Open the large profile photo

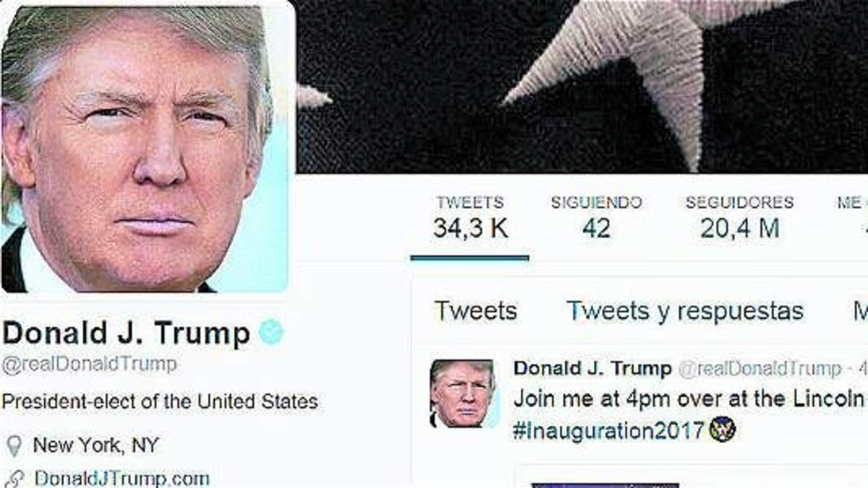click(x=145, y=147)
